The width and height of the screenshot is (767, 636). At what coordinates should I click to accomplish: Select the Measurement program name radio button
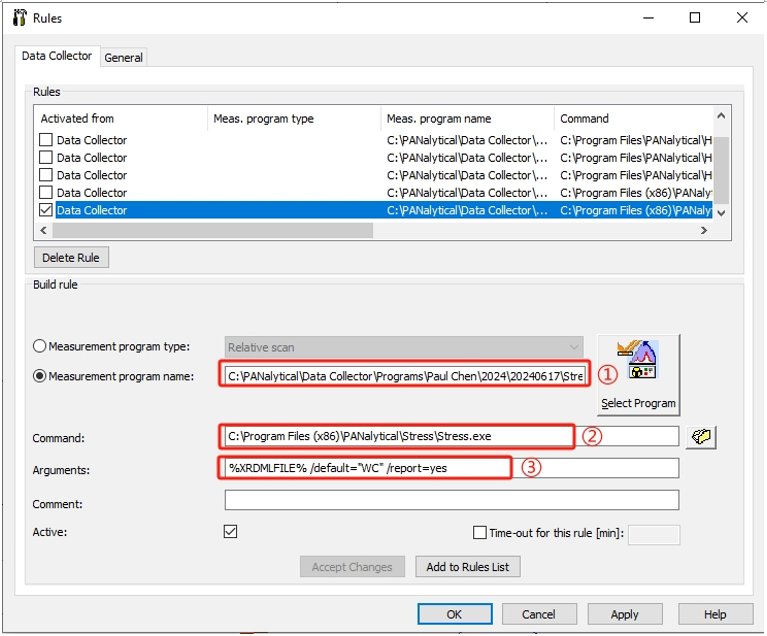pyautogui.click(x=40, y=376)
